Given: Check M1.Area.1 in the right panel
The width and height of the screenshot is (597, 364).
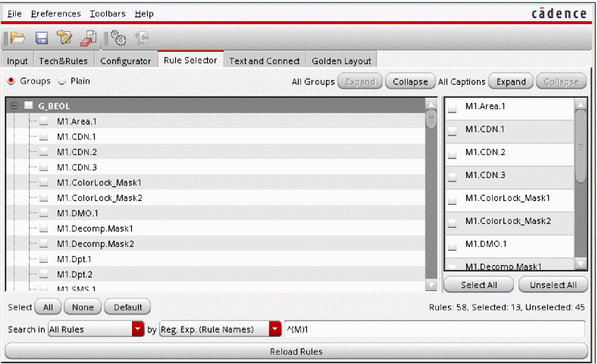Looking at the screenshot, I should 452,109.
